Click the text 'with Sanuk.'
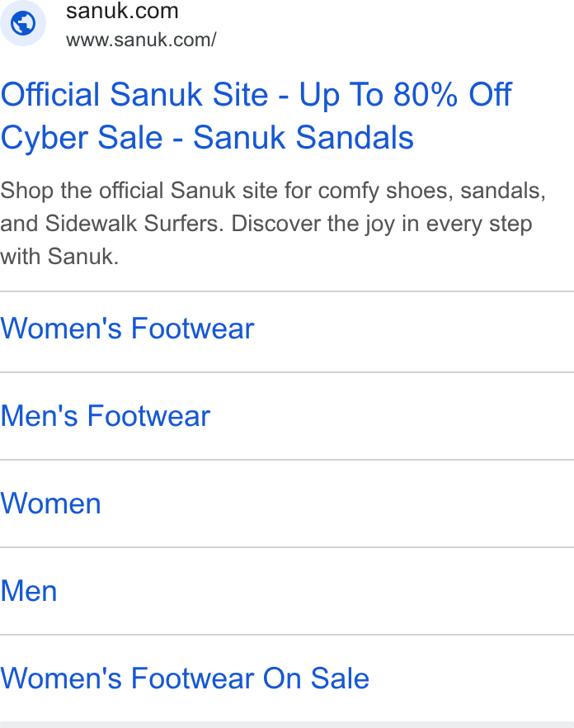 tap(59, 256)
